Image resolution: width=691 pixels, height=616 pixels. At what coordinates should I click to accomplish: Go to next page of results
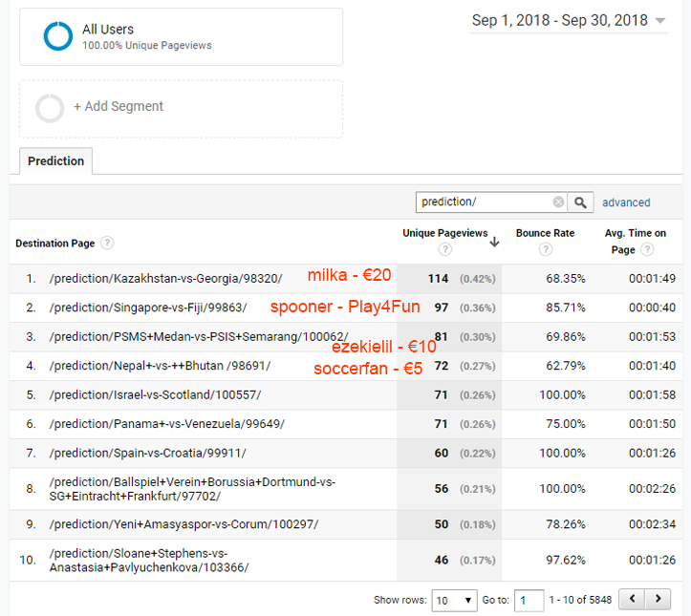click(x=658, y=599)
